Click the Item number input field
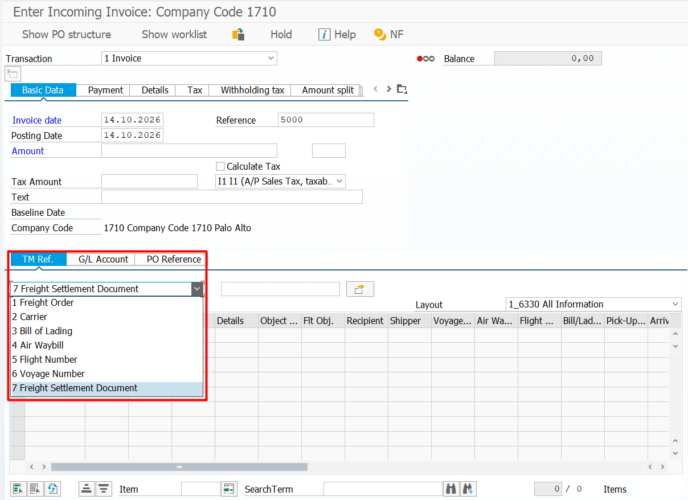The height and width of the screenshot is (500, 688). [200, 489]
